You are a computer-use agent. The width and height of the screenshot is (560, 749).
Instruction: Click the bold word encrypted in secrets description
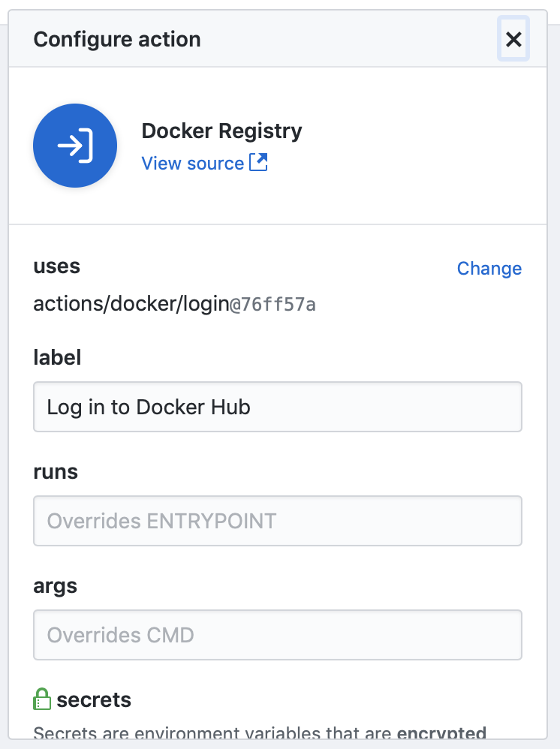441,732
